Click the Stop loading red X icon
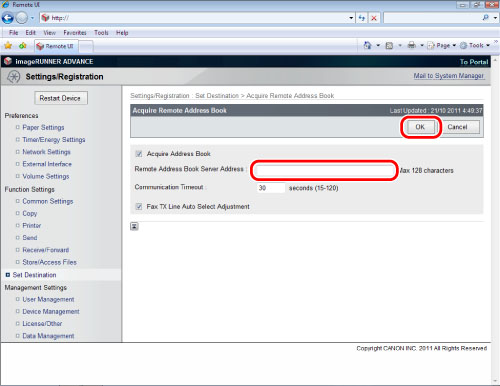Screen dimensions: 500x386 click(374, 18)
